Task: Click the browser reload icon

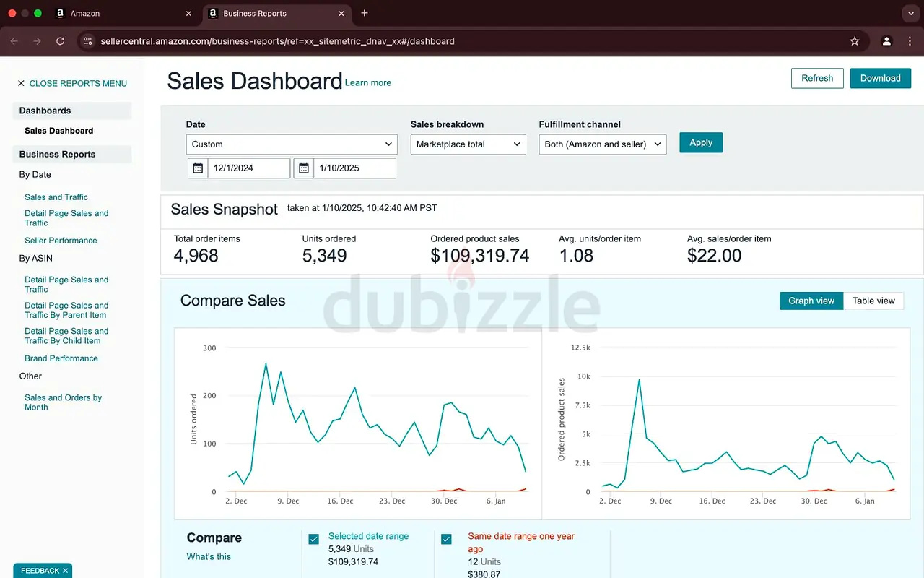Action: tap(61, 41)
